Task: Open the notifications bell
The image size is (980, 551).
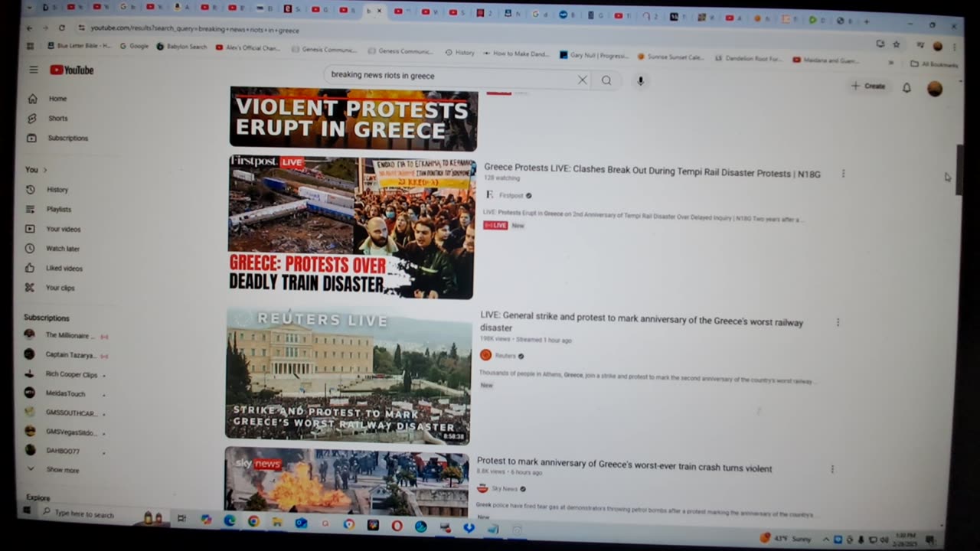Action: point(906,87)
